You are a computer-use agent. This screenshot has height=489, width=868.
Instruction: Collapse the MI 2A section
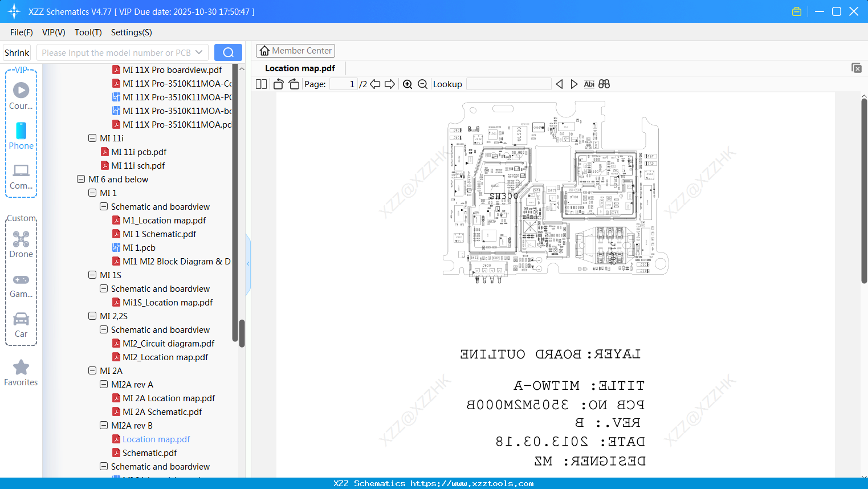pos(92,370)
